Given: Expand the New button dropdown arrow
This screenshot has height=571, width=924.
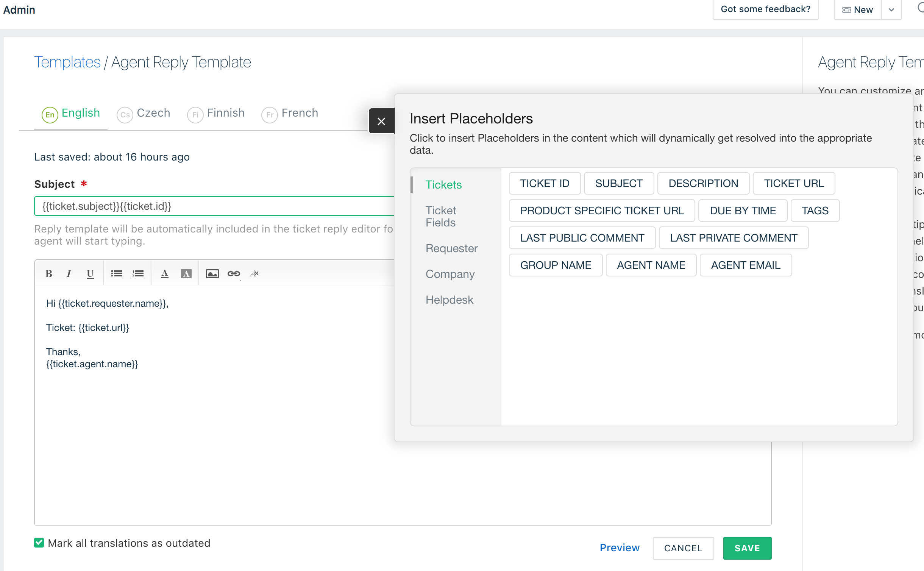Looking at the screenshot, I should click(x=891, y=10).
